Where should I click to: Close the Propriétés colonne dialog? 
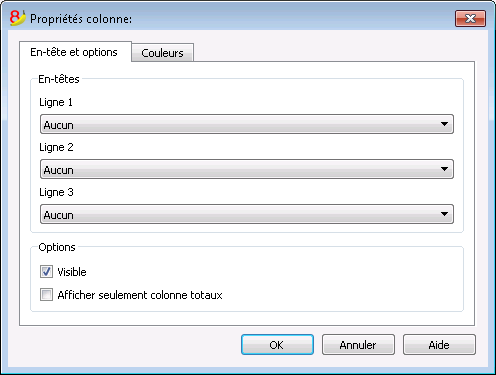(470, 18)
